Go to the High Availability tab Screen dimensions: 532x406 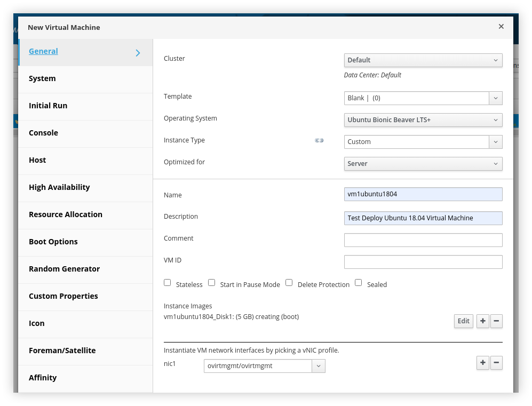59,187
